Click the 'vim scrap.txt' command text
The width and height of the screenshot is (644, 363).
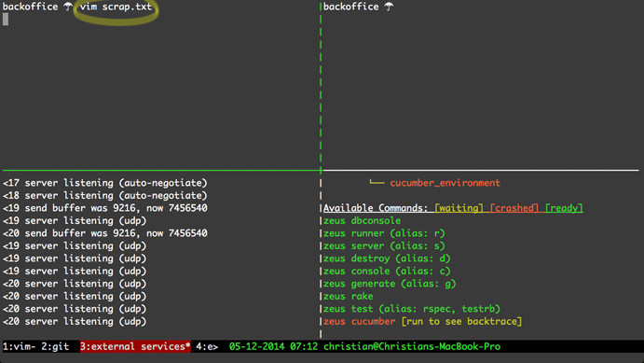coord(116,7)
